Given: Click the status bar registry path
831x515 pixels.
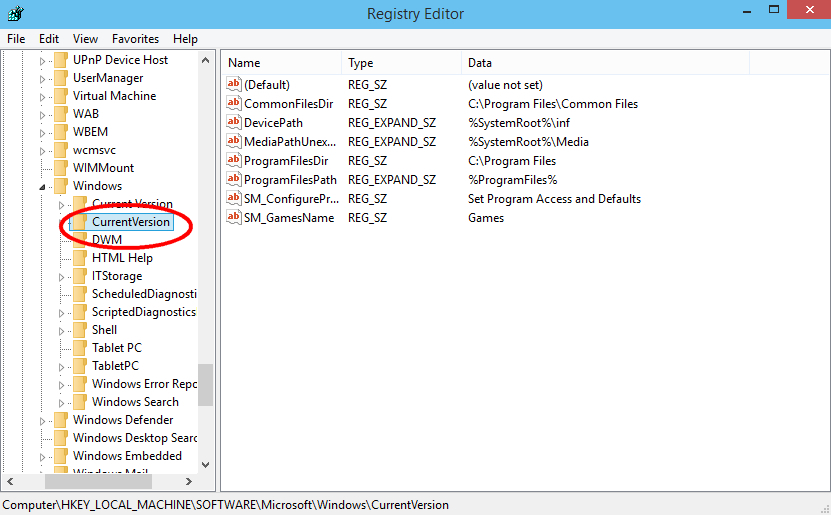Looking at the screenshot, I should (226, 505).
